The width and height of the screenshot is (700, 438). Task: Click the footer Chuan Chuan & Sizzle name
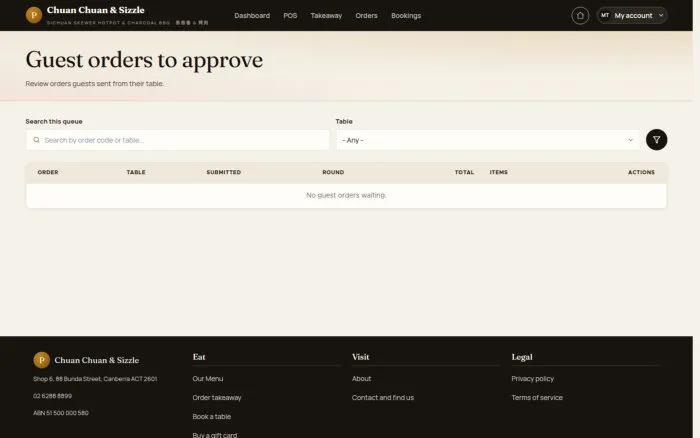[x=96, y=360]
